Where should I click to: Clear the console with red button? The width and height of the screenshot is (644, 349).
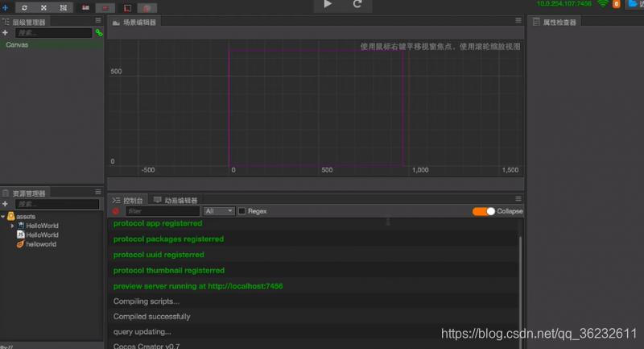pyautogui.click(x=116, y=211)
